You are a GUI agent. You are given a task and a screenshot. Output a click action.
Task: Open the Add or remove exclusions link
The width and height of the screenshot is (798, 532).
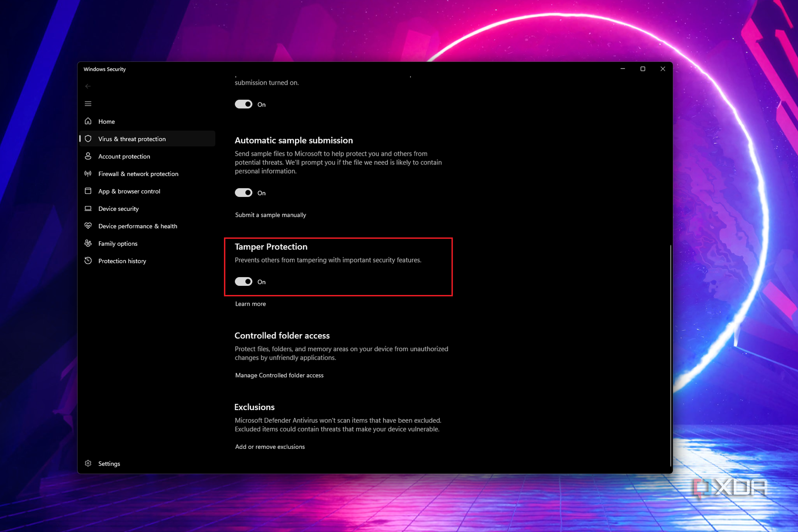[270, 447]
